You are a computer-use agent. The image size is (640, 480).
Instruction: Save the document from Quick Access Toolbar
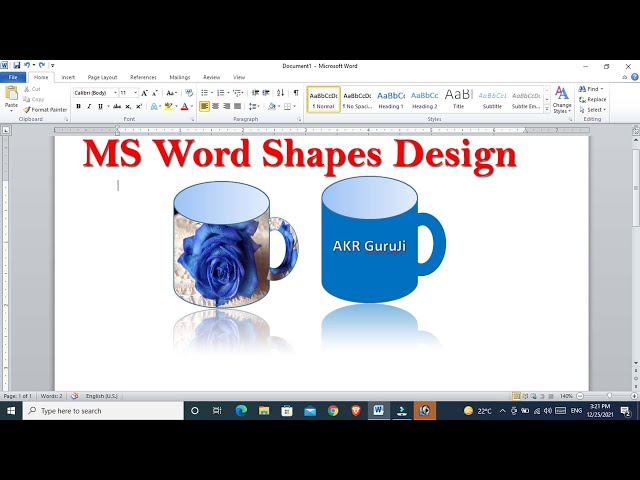[x=17, y=65]
